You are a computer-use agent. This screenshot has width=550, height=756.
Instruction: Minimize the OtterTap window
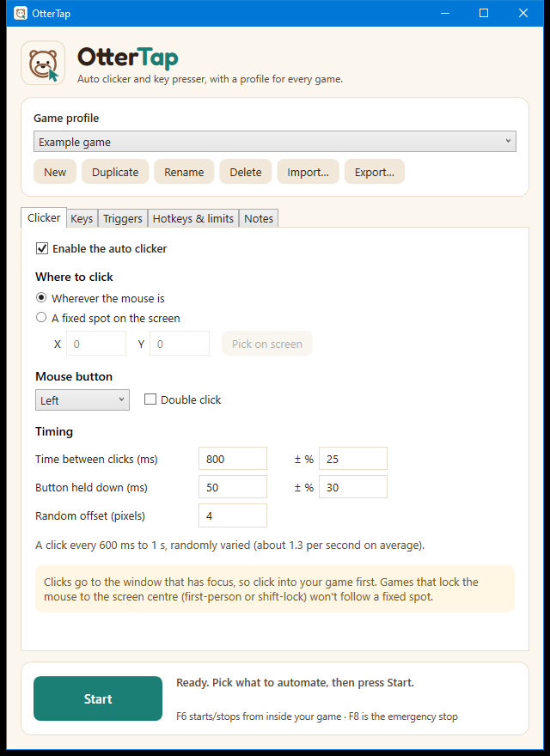(x=445, y=13)
